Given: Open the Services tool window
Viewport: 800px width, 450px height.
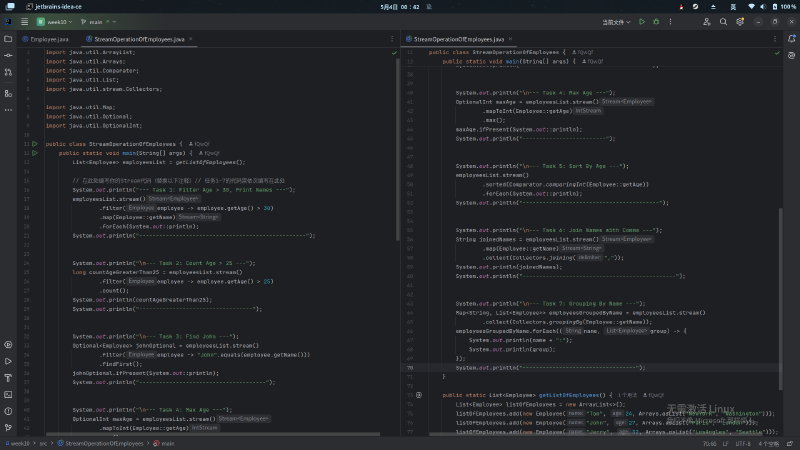Looking at the screenshot, I should (x=8, y=344).
